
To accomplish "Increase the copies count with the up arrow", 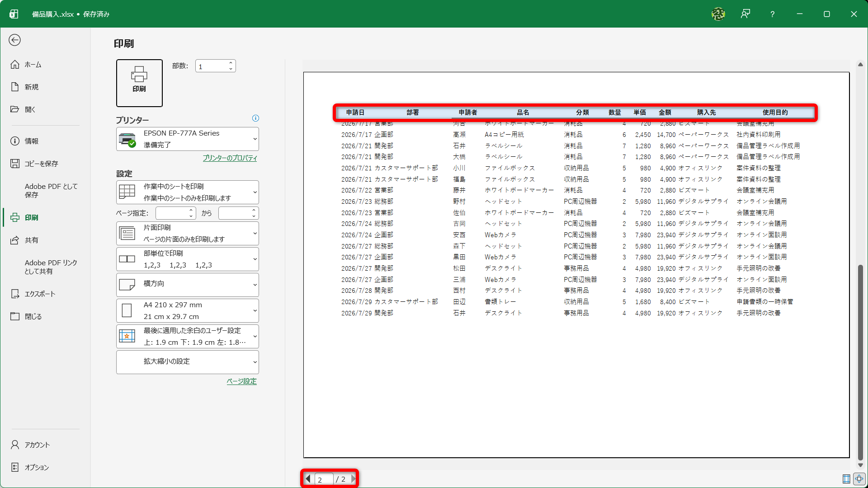I will [x=231, y=63].
